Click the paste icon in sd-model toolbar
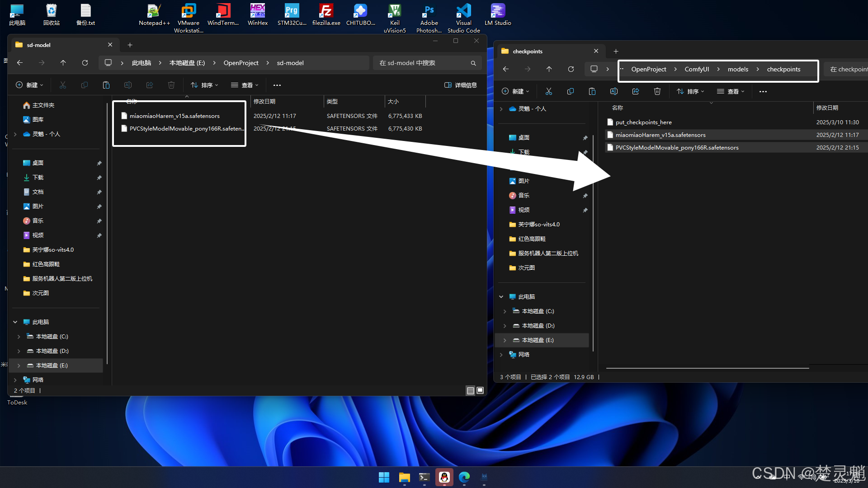 pyautogui.click(x=106, y=85)
